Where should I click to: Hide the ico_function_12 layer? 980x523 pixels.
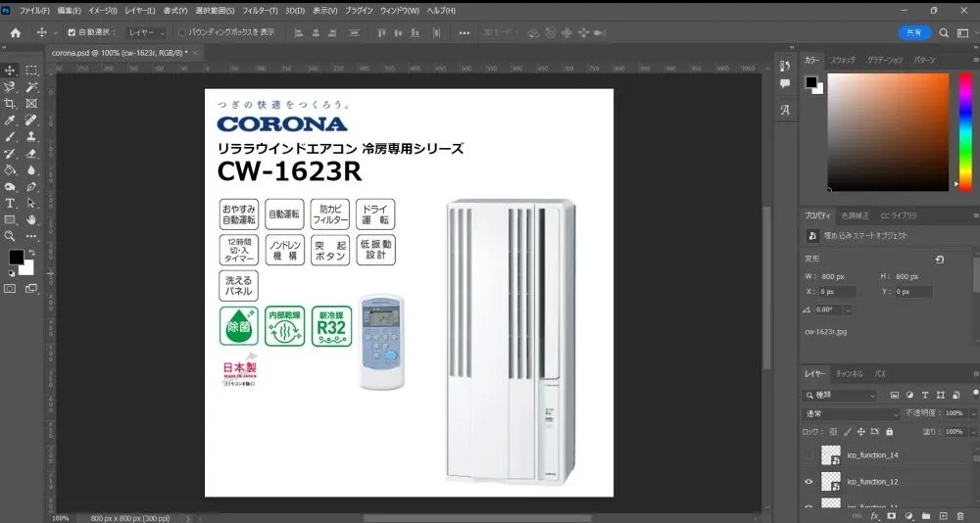808,482
